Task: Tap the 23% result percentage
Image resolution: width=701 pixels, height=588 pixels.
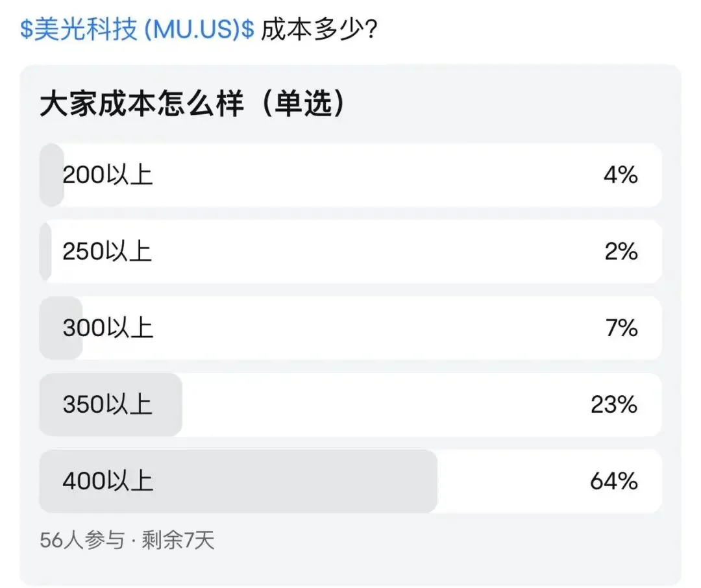Action: 614,405
